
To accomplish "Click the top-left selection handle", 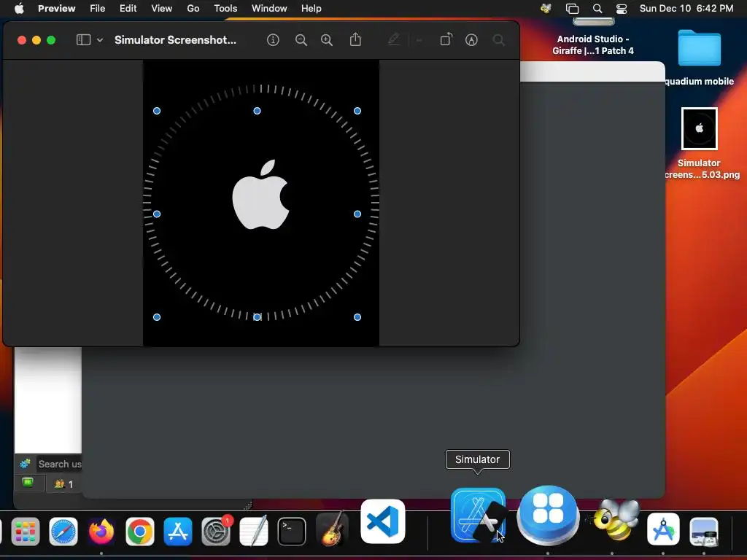I will 157,111.
